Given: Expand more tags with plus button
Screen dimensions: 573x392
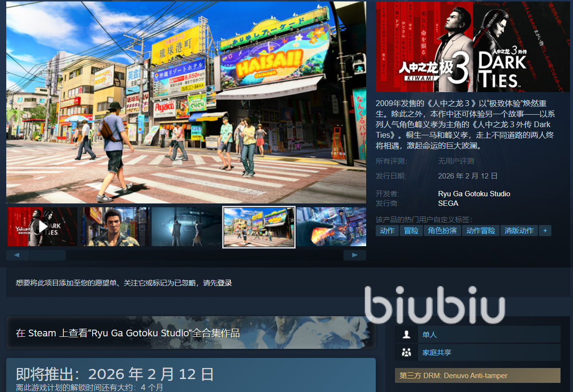Looking at the screenshot, I should tap(545, 231).
